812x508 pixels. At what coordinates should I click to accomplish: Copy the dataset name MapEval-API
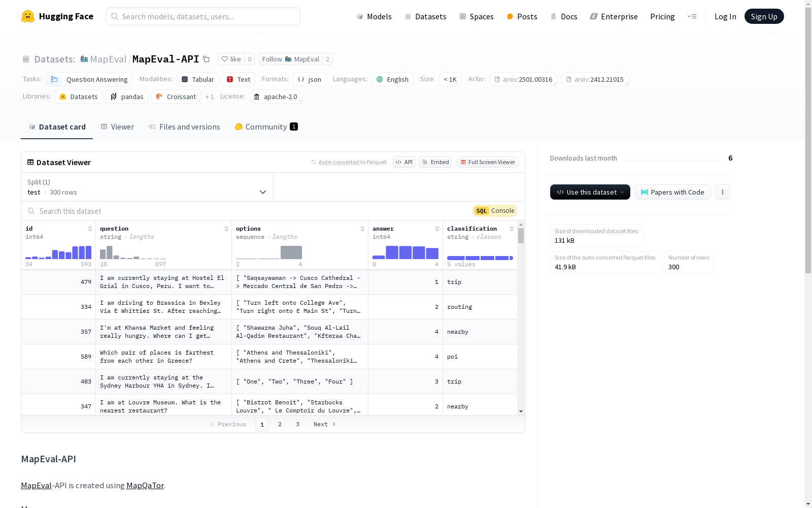pos(206,59)
